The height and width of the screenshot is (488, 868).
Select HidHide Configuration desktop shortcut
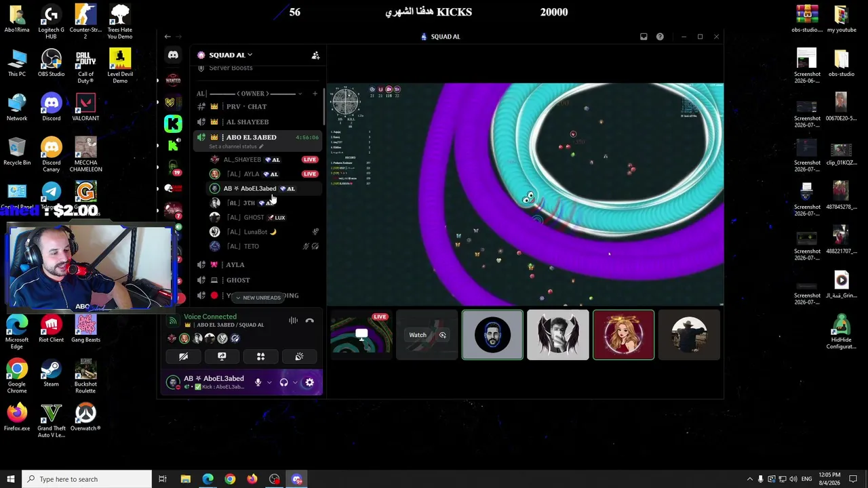coord(842,331)
